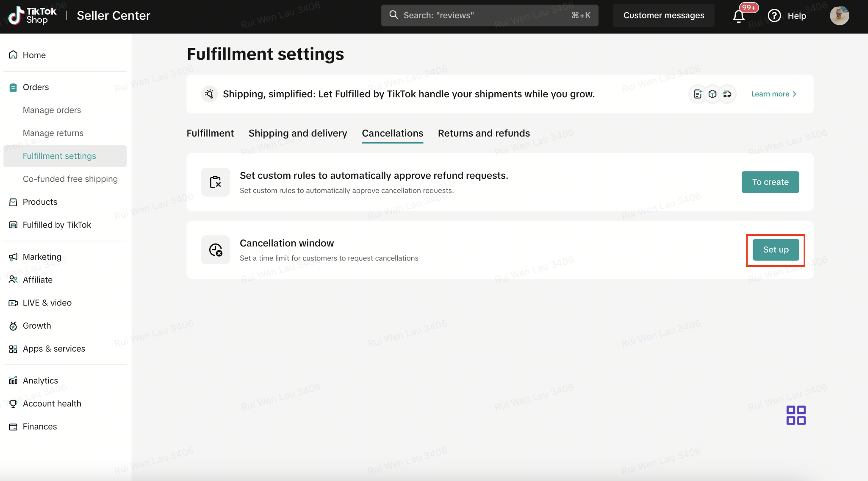868x481 pixels.
Task: Switch to Shipping and delivery tab
Action: click(298, 133)
